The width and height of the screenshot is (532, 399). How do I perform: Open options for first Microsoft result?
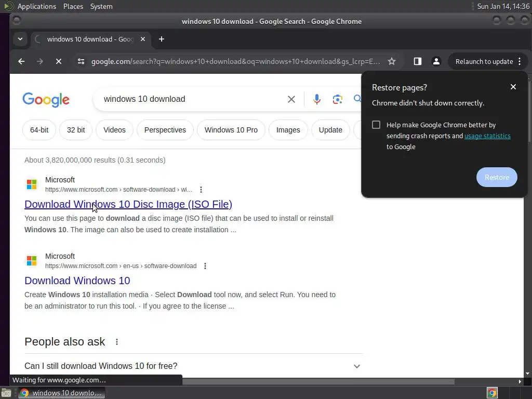[201, 190]
